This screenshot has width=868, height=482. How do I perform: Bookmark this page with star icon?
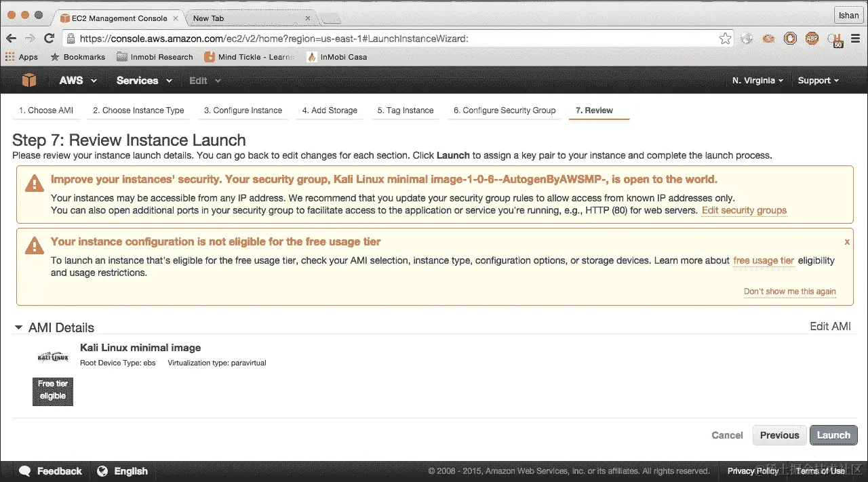725,39
